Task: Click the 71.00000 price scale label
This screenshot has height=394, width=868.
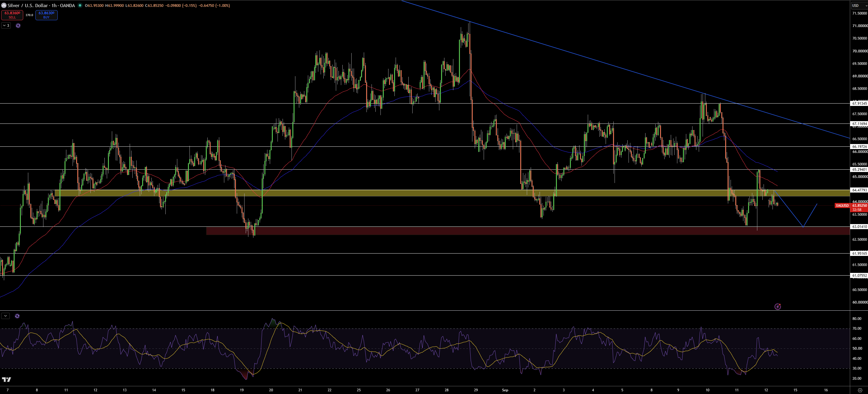Action: click(x=860, y=26)
